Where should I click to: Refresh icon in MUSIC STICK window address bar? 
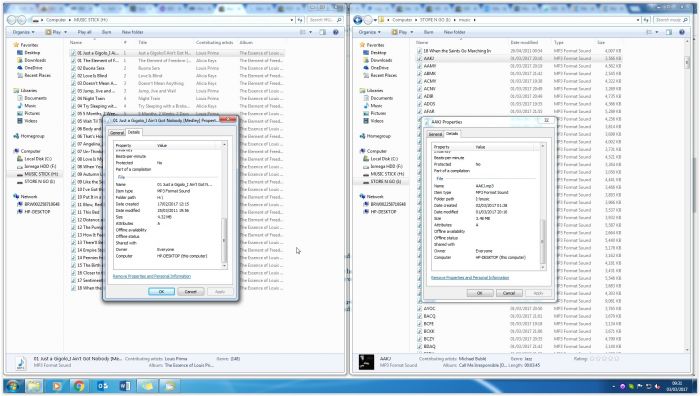coord(300,20)
